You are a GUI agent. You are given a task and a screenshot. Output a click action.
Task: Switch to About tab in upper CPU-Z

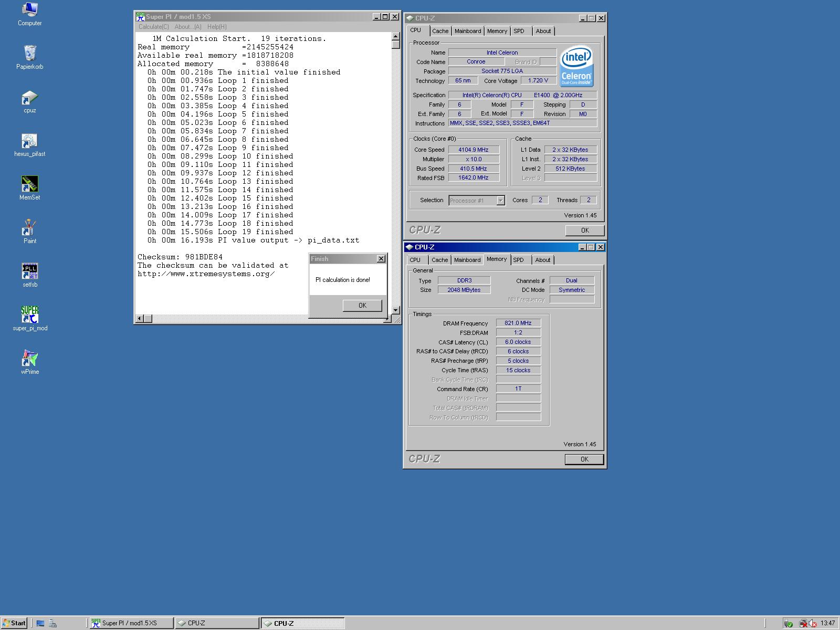click(543, 31)
